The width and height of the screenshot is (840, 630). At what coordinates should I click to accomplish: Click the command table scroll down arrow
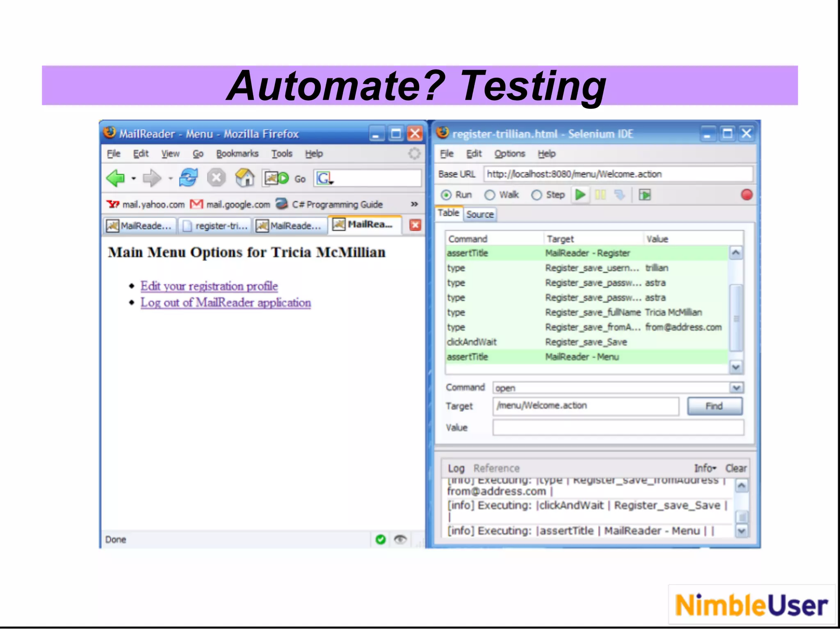(736, 367)
